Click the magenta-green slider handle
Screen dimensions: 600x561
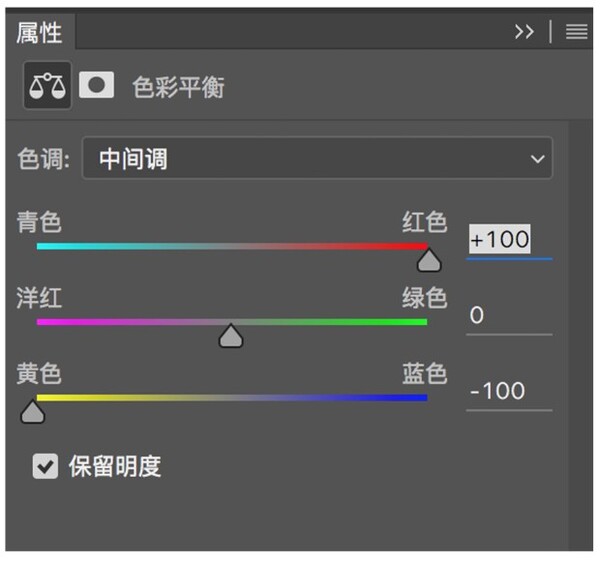[x=231, y=336]
